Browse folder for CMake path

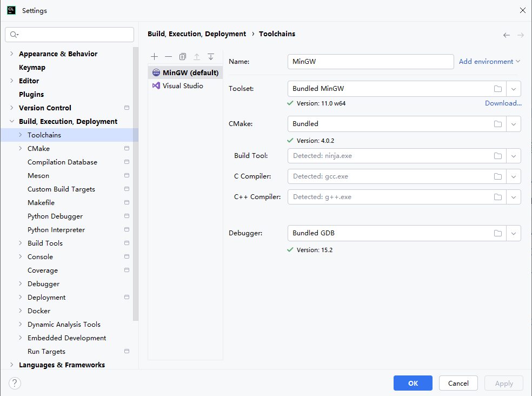[498, 124]
